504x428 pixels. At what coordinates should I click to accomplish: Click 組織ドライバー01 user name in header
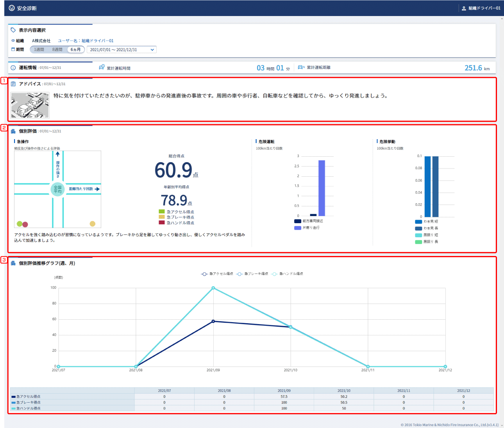(484, 8)
